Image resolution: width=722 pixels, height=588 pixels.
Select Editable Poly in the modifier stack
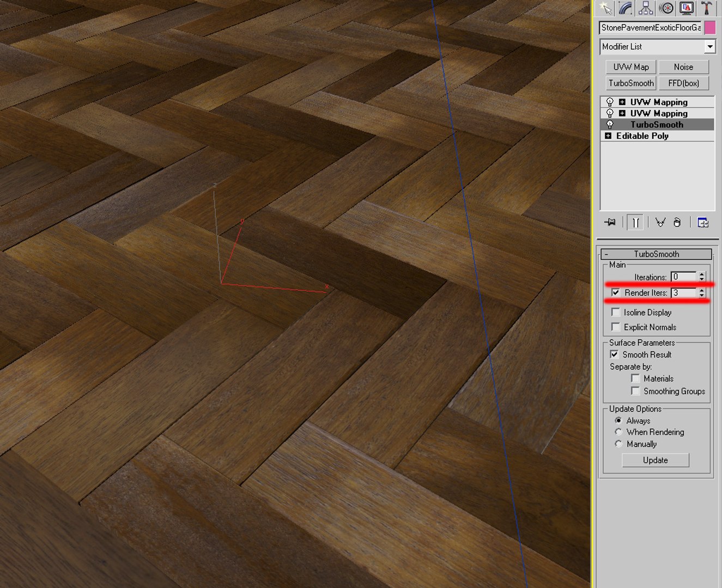pyautogui.click(x=642, y=136)
